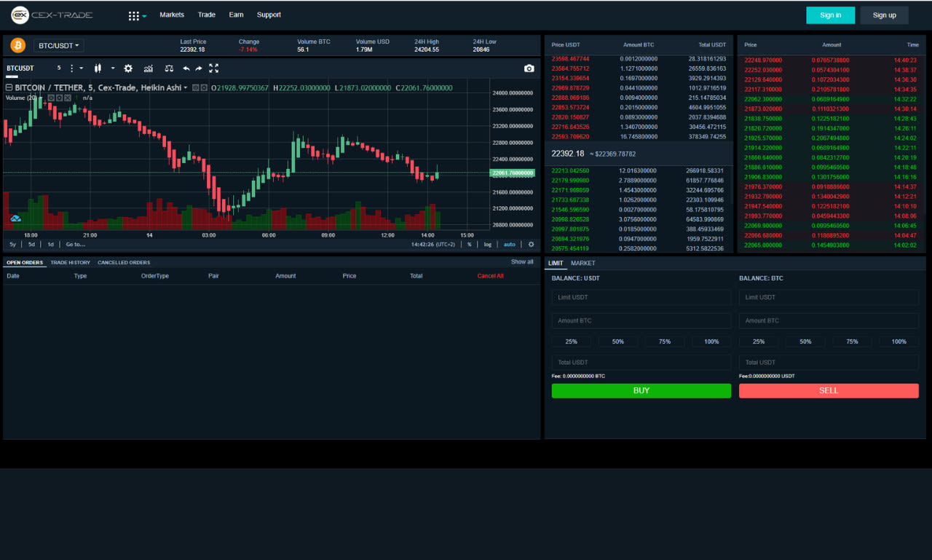932x560 pixels.
Task: Open the Support menu
Action: coord(269,15)
